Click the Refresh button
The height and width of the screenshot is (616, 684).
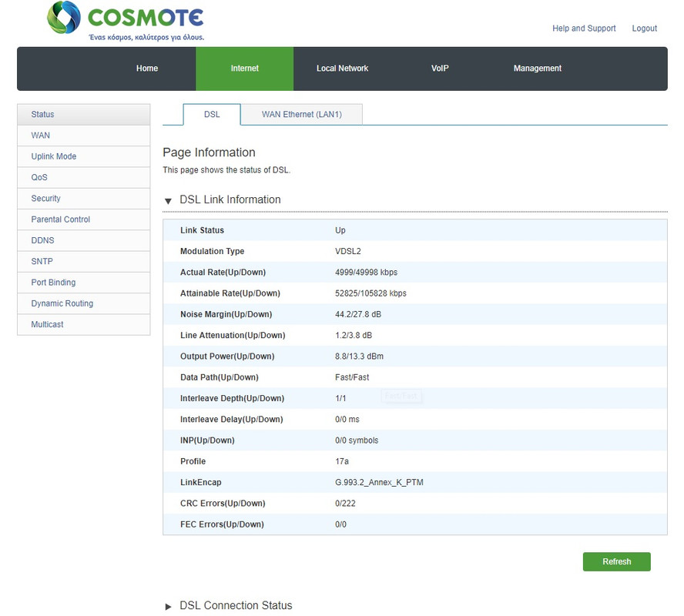click(616, 561)
